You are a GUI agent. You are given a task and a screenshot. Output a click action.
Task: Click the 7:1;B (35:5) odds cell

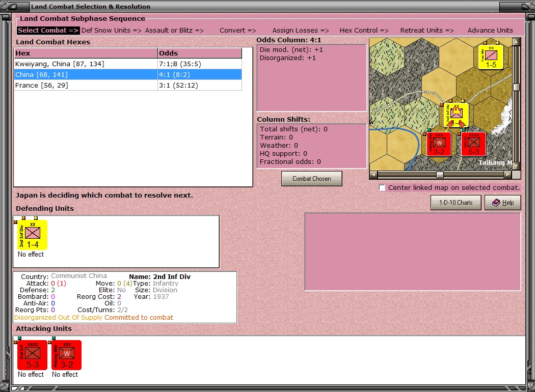[200, 64]
